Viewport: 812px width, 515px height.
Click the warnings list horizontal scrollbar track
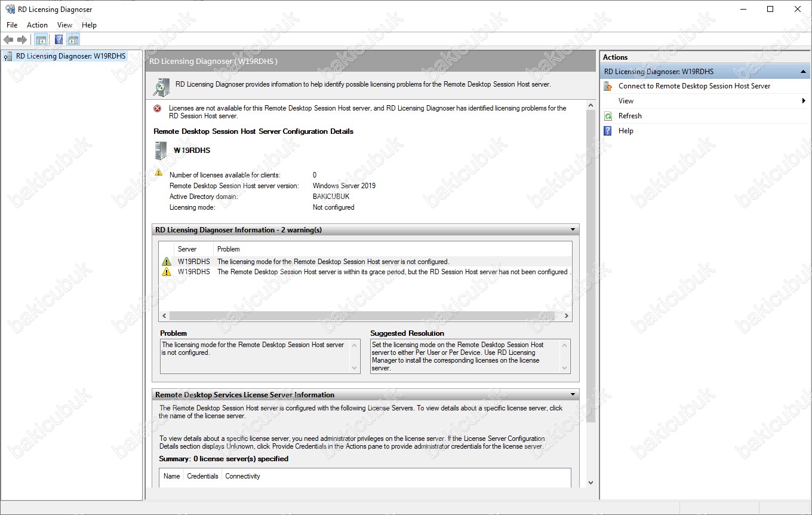coord(365,316)
